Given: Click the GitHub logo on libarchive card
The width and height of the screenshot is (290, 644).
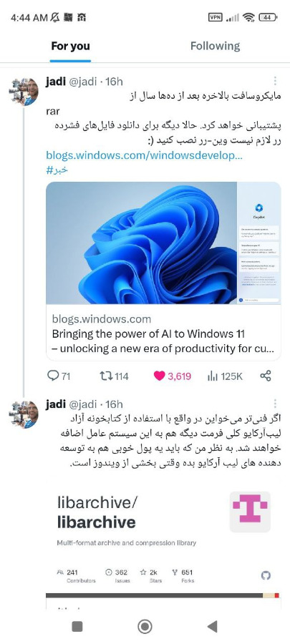Looking at the screenshot, I should tap(266, 575).
